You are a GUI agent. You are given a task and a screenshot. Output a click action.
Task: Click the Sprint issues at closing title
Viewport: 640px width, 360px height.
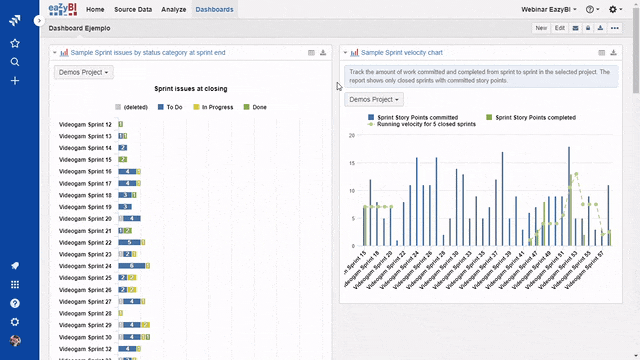(x=191, y=89)
